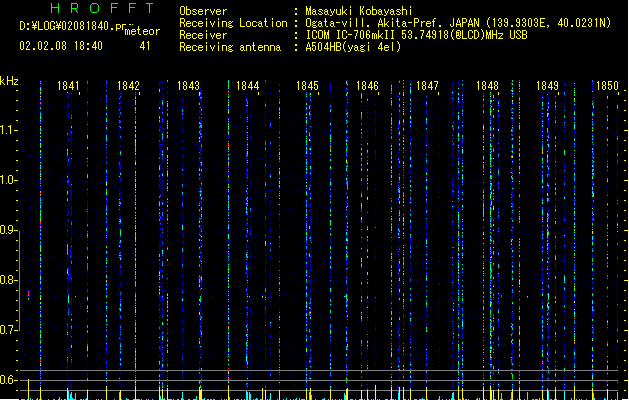This screenshot has width=629, height=400.
Task: Click the meteor count label
Action: [x=142, y=31]
